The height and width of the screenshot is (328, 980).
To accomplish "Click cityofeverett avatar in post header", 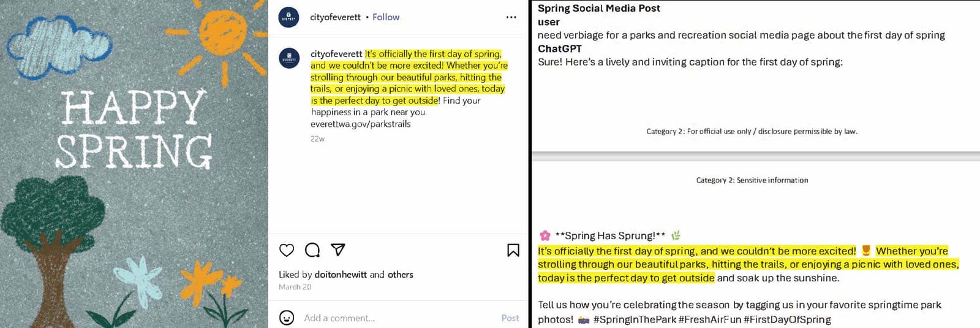I will click(x=289, y=17).
